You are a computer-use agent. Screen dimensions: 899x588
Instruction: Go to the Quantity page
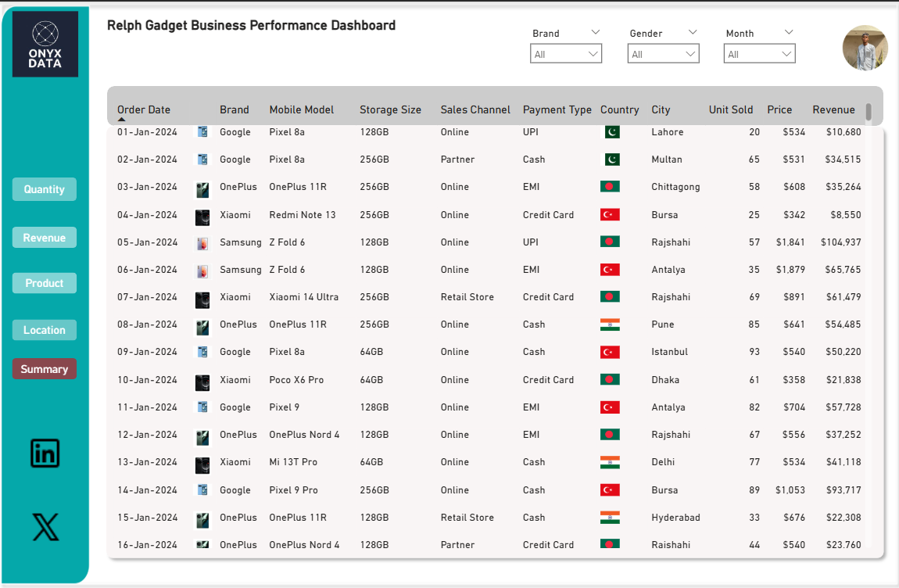click(x=44, y=189)
